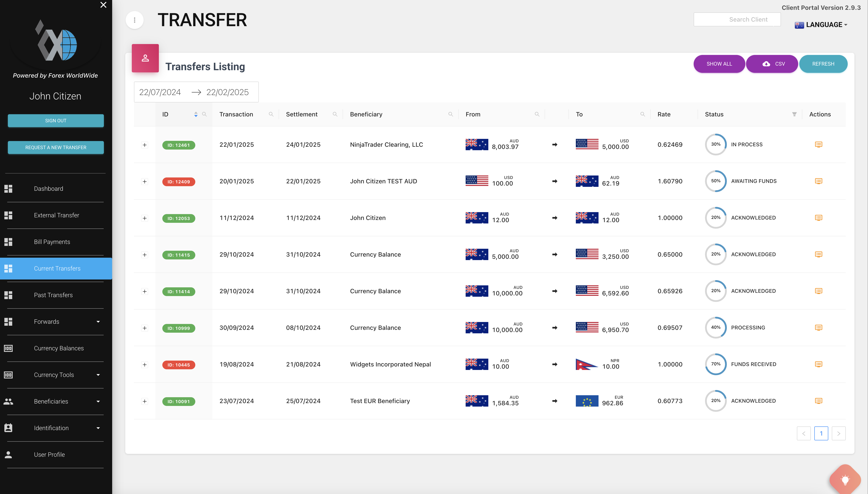Click search icon in Transaction column header

pyautogui.click(x=271, y=114)
